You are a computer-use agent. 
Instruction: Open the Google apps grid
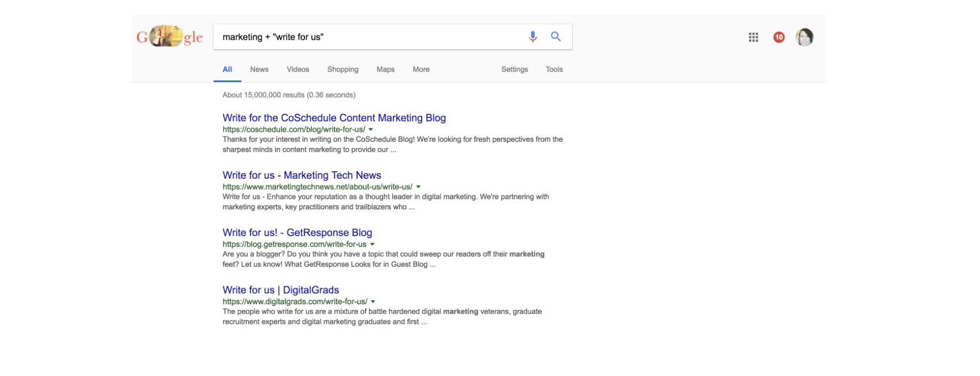point(753,37)
